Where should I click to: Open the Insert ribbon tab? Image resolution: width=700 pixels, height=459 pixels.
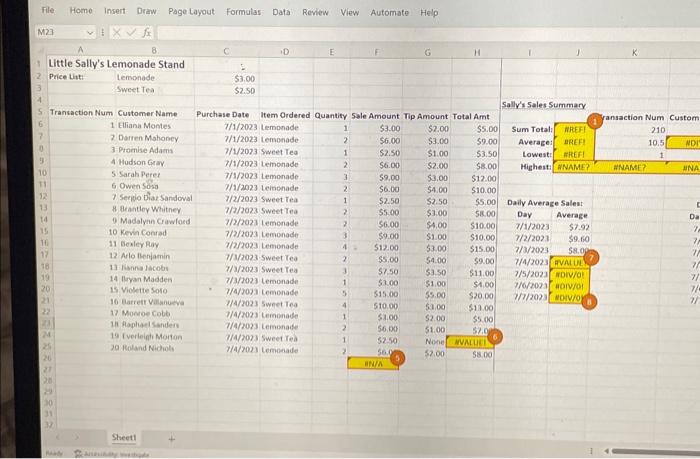point(115,11)
